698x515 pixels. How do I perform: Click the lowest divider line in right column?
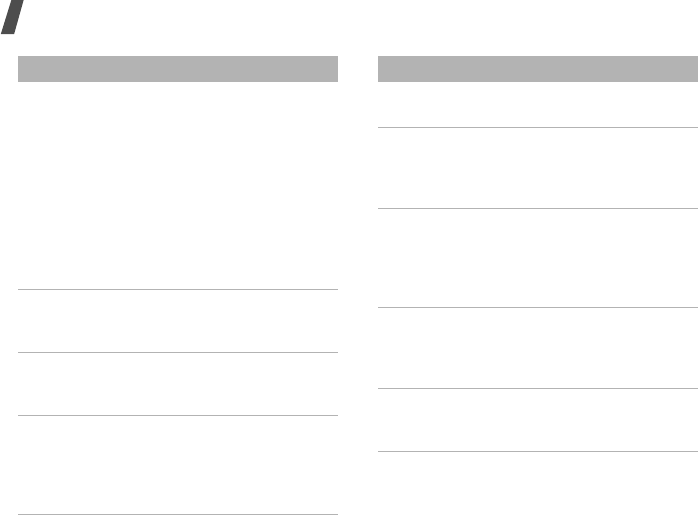pos(538,451)
